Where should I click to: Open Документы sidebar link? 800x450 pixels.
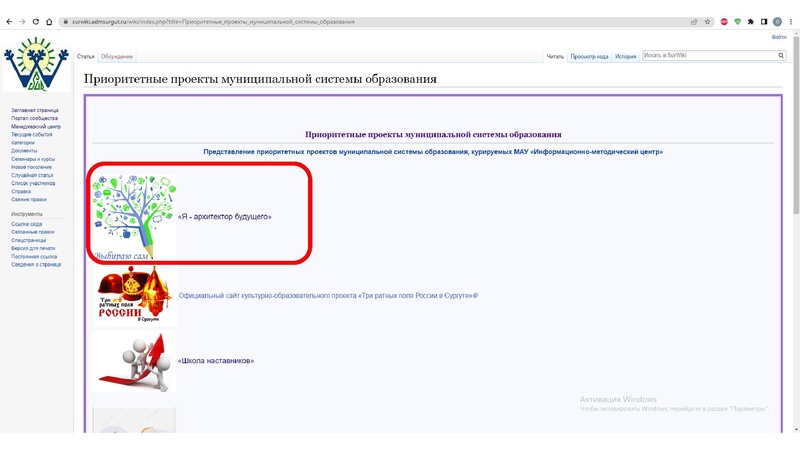point(24,151)
